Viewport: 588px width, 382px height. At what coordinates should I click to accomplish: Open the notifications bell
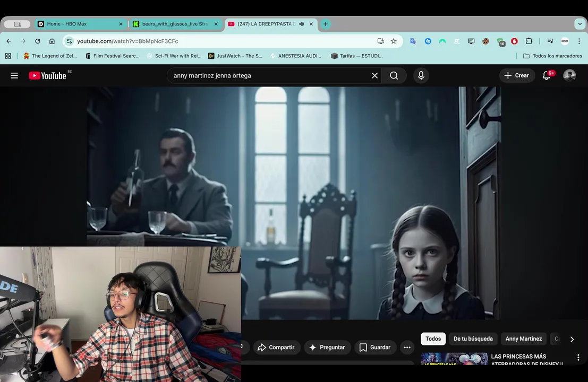pyautogui.click(x=547, y=76)
